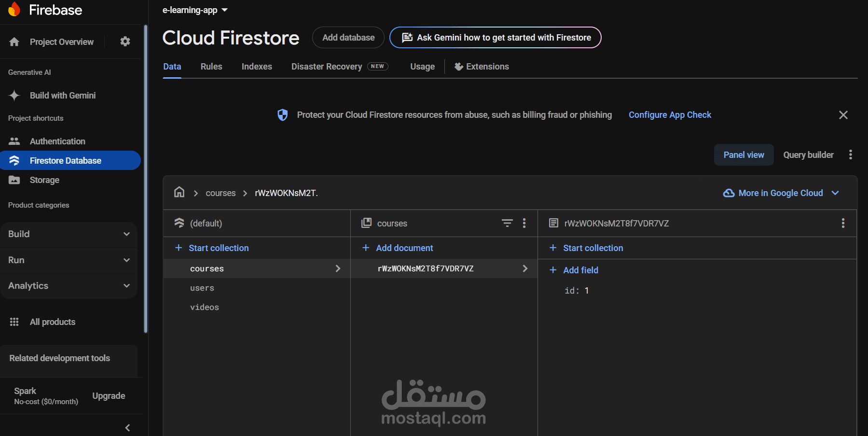Start a subcollection in the document
This screenshot has width=868, height=436.
tap(587, 248)
